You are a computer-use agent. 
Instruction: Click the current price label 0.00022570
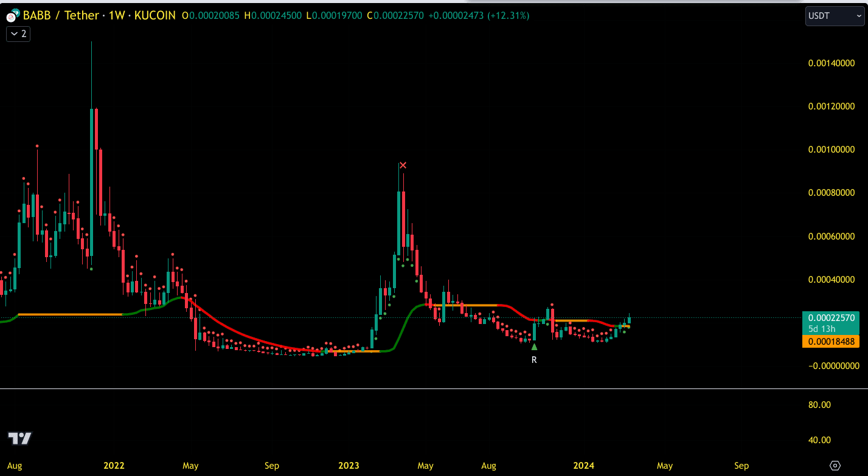coord(832,317)
